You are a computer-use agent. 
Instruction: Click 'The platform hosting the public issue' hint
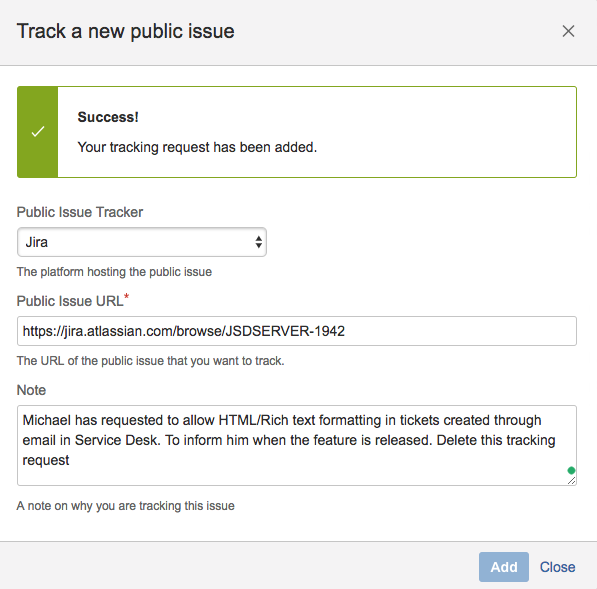(114, 272)
